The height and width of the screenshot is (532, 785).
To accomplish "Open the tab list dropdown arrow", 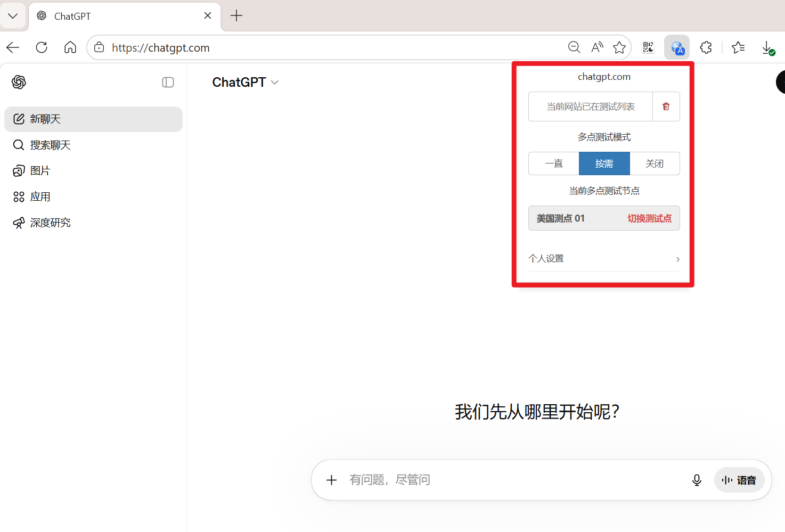I will (13, 16).
